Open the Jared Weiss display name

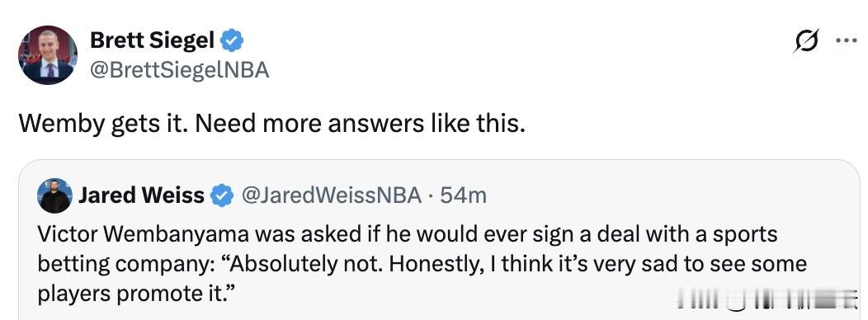pos(141,195)
